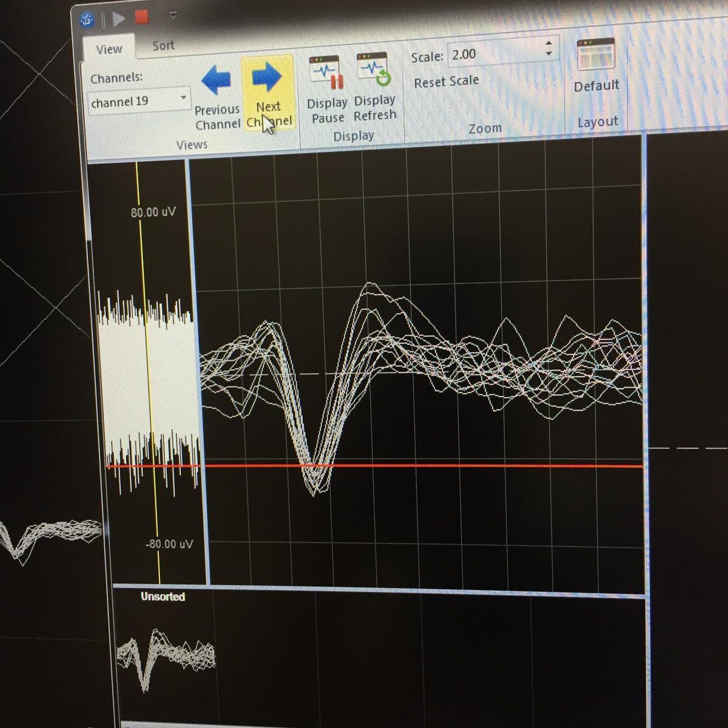Click the Zoom group label

(485, 128)
